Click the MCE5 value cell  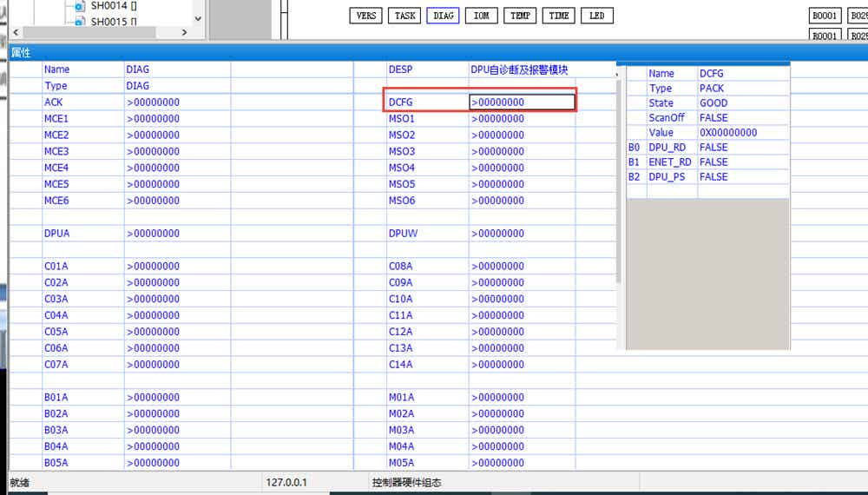coord(177,184)
